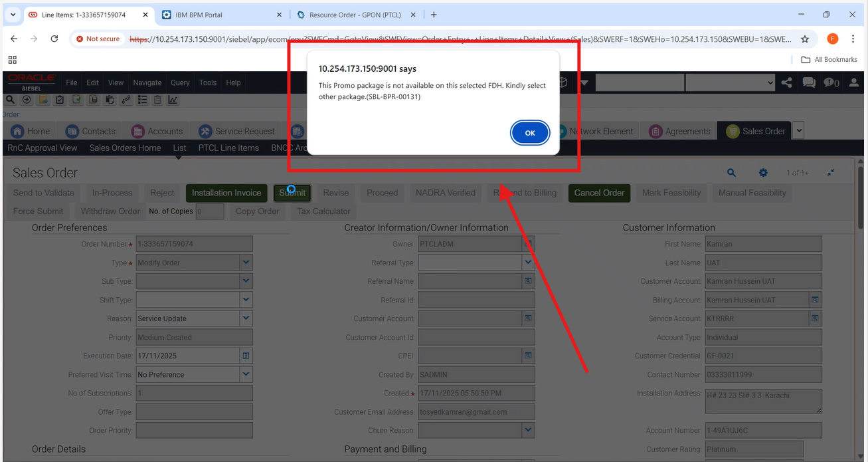This screenshot has height=462, width=868.
Task: Click the Customer Email Address field
Action: 476,411
